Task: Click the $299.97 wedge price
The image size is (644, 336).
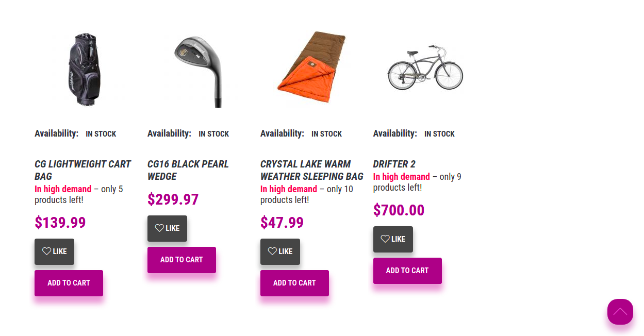Action: tap(173, 199)
